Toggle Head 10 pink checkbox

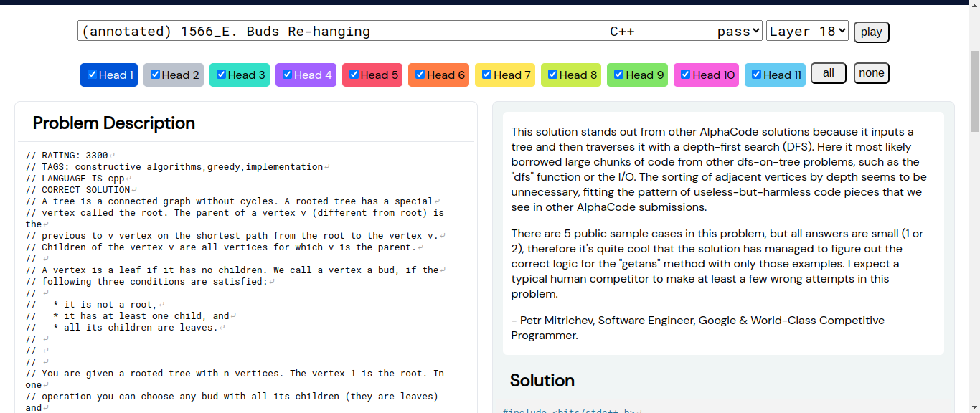[685, 75]
